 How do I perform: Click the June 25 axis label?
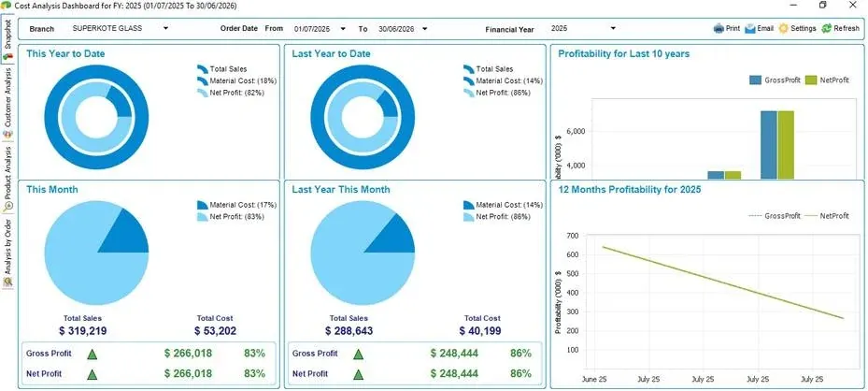[594, 380]
